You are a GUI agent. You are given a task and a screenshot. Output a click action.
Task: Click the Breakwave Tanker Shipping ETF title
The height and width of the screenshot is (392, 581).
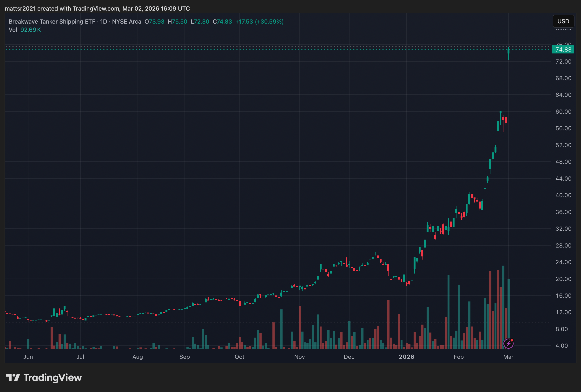pyautogui.click(x=52, y=21)
